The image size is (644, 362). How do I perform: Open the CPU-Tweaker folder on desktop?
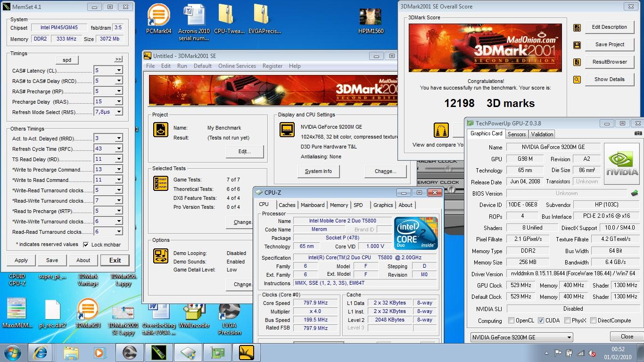tap(229, 19)
